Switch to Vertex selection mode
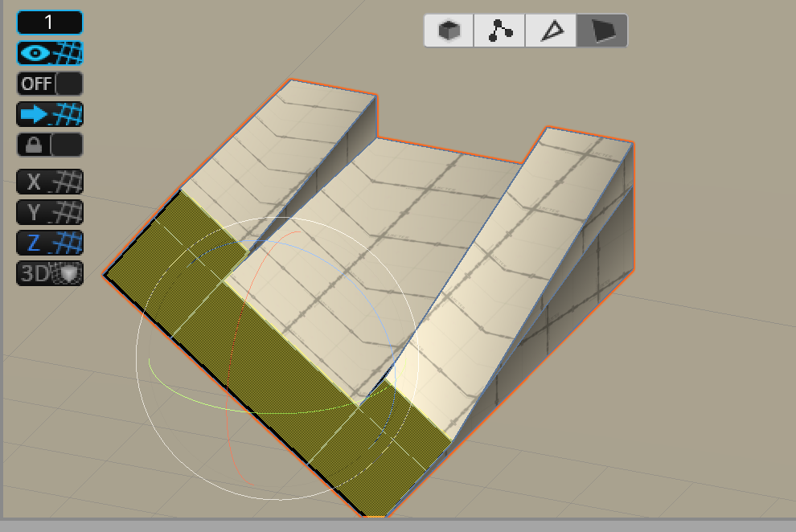 click(x=499, y=31)
